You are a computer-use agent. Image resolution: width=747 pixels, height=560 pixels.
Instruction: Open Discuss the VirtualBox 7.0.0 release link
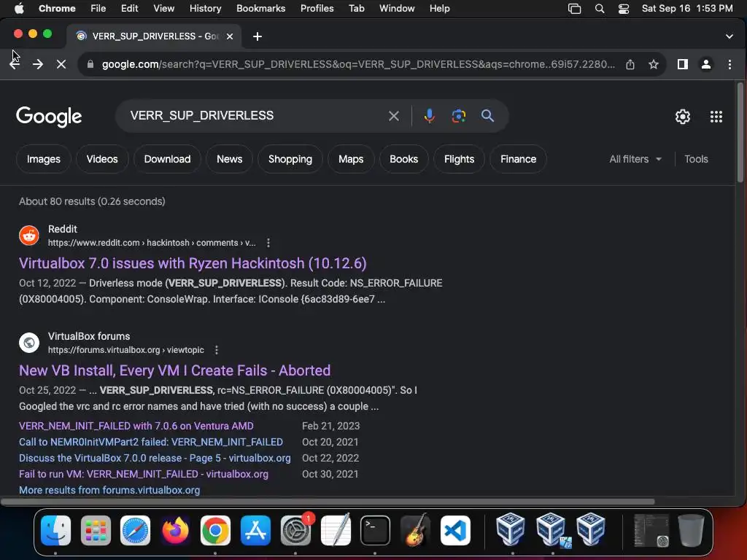point(155,458)
